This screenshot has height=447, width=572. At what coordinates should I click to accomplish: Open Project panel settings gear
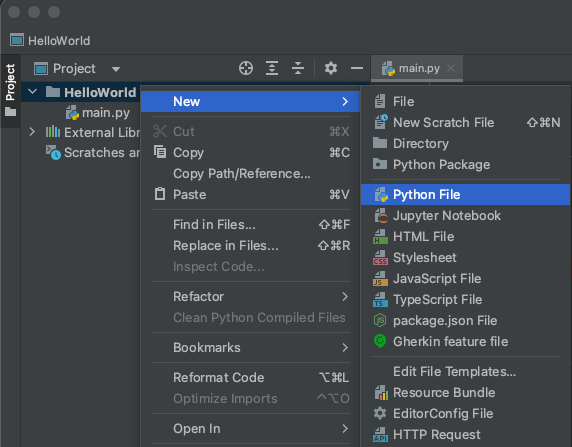[x=331, y=68]
